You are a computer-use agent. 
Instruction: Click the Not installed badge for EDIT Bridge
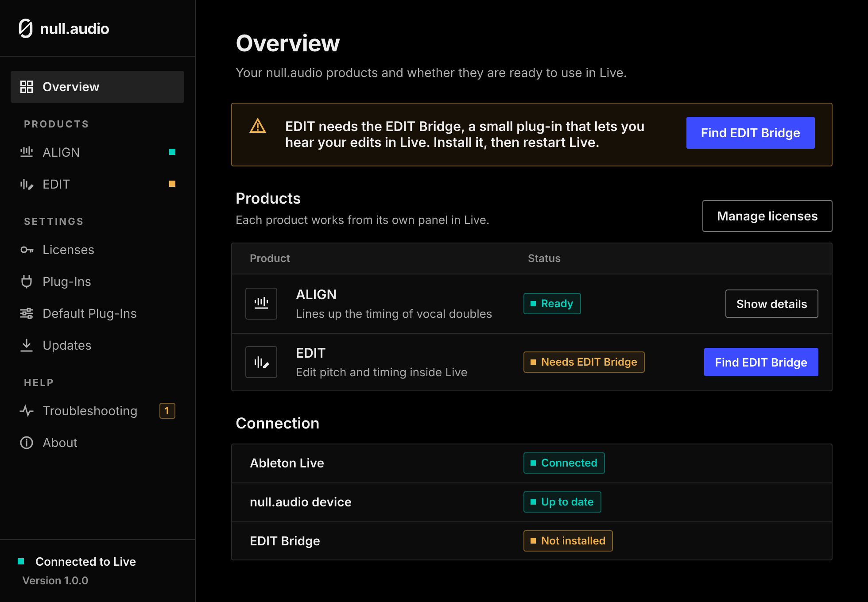pos(568,541)
